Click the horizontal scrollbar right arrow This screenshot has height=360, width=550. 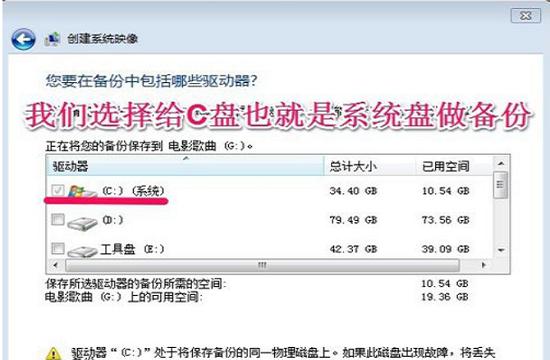pyautogui.click(x=484, y=265)
